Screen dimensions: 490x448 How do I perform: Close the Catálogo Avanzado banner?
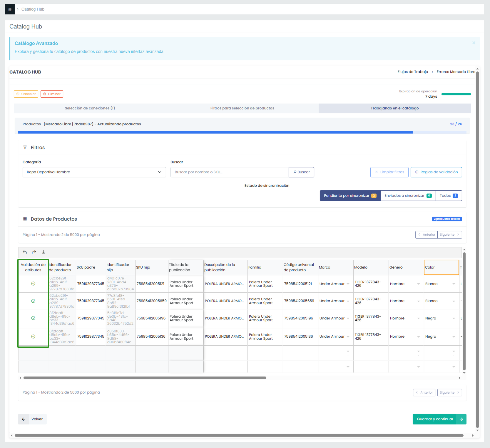pos(474,43)
